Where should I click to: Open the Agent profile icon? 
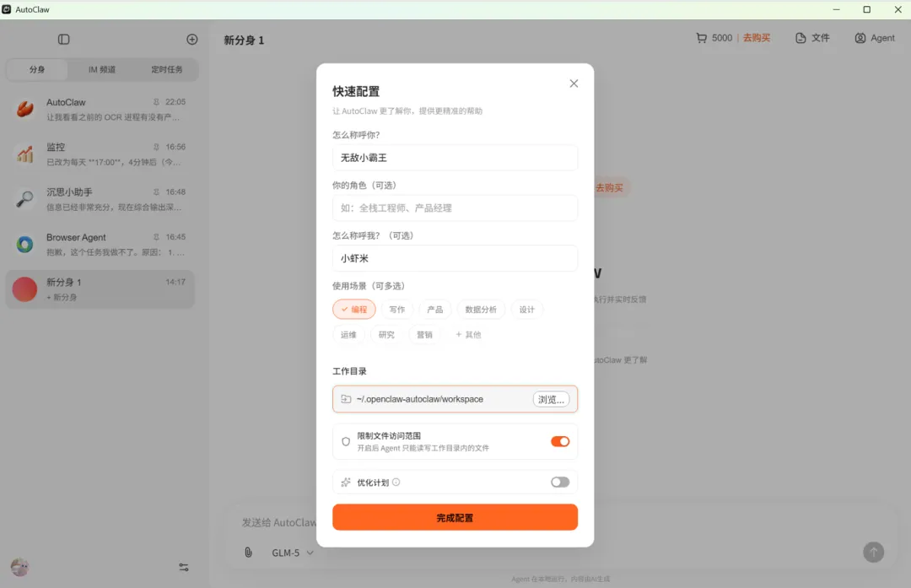860,38
